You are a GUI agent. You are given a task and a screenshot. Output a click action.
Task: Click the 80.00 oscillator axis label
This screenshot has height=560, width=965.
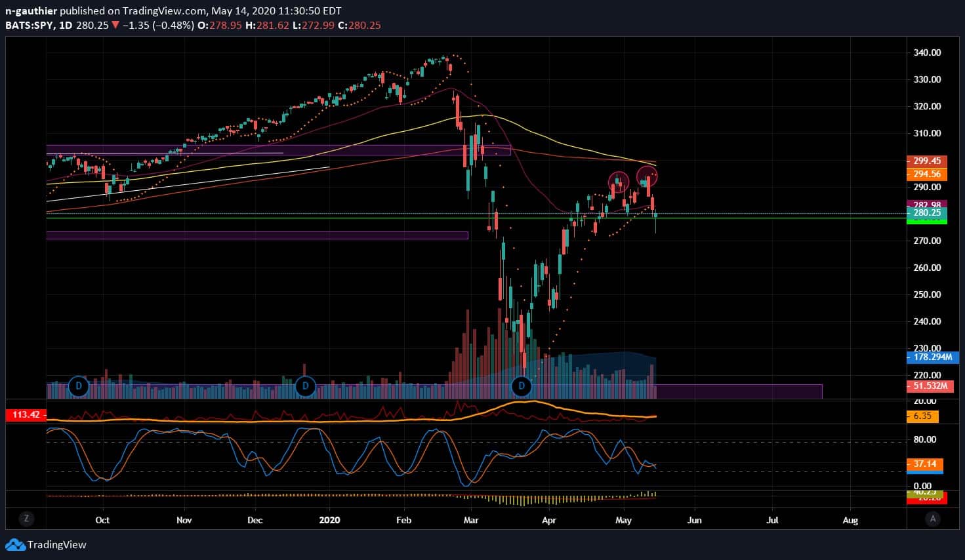(925, 440)
